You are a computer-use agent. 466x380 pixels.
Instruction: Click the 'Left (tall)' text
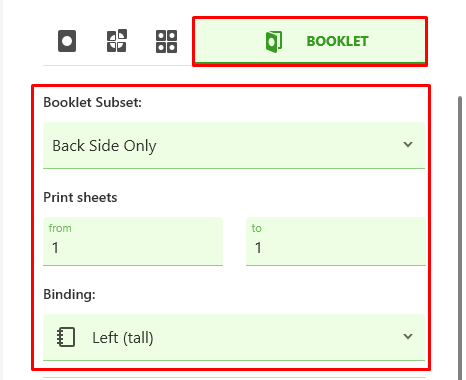(123, 338)
